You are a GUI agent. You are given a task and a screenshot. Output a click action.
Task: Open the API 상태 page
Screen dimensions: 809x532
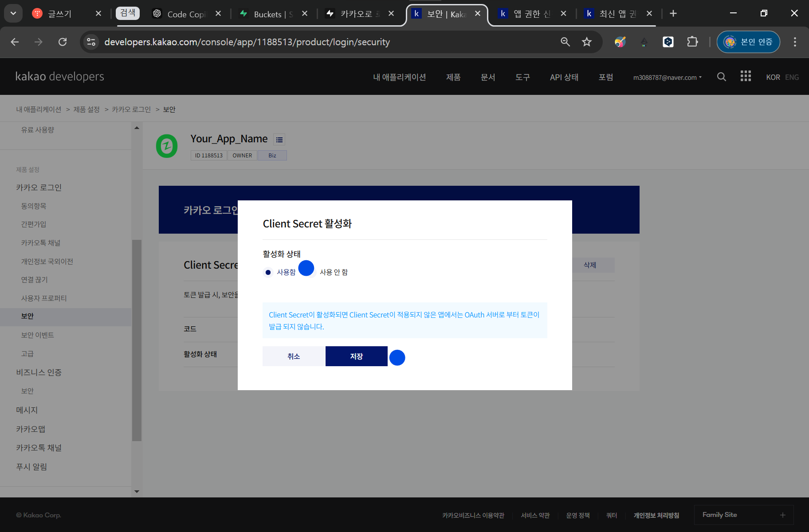(x=564, y=77)
